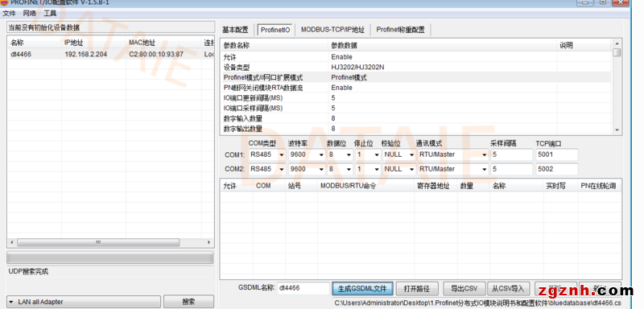Sort device list by IP地址 column

pyautogui.click(x=93, y=43)
